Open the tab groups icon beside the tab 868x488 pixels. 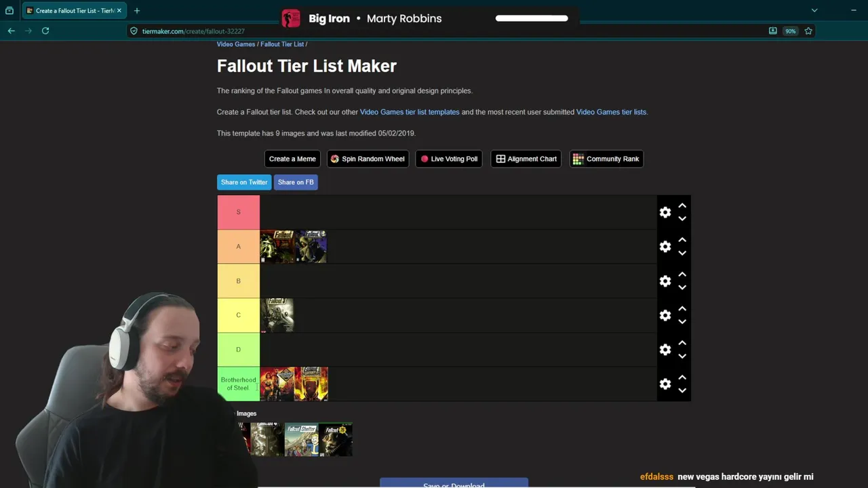click(x=9, y=11)
